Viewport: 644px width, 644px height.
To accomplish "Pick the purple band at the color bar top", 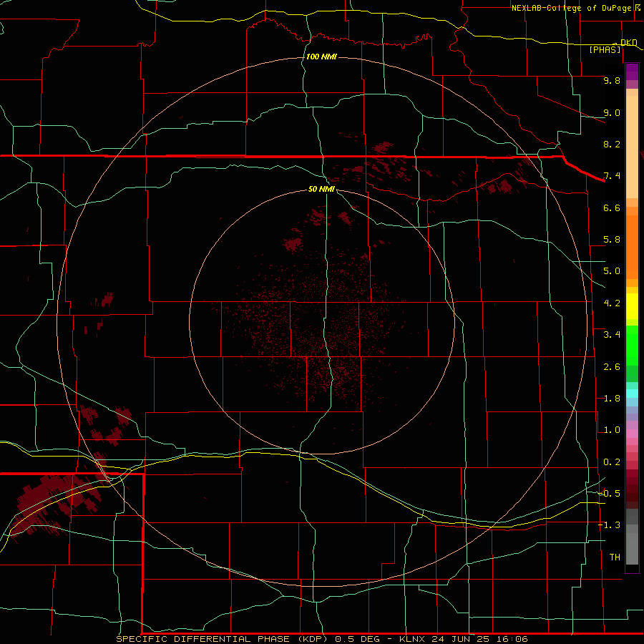I will (632, 72).
